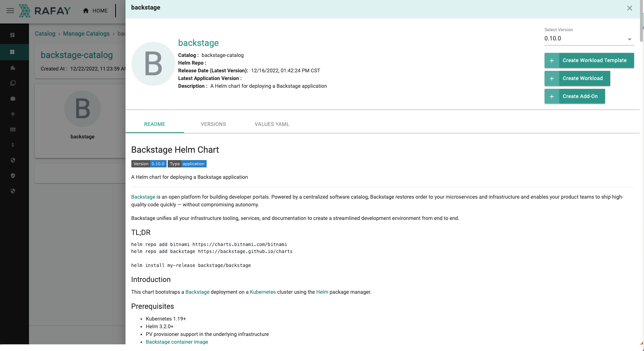Open the stacked copies sidebar icon
The height and width of the screenshot is (351, 644).
[12, 83]
